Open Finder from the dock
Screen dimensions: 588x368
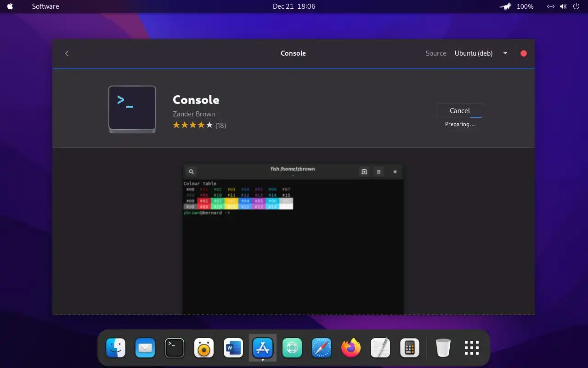coord(116,348)
